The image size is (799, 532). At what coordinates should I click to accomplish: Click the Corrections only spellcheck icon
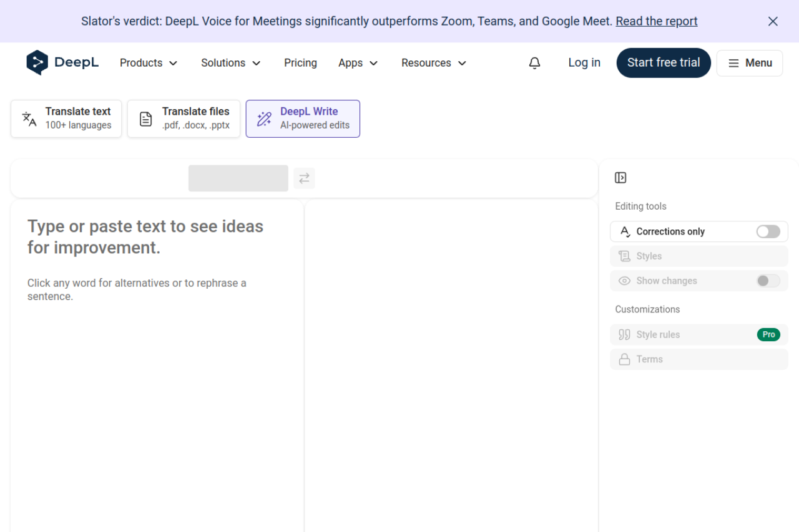pyautogui.click(x=625, y=231)
